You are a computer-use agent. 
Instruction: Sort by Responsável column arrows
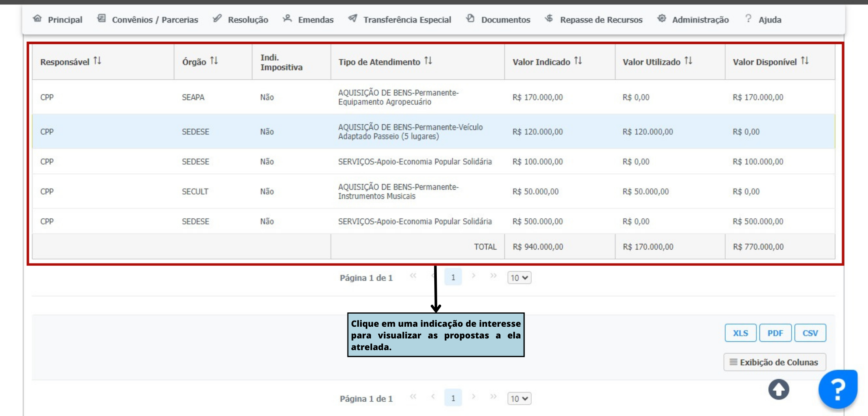97,61
